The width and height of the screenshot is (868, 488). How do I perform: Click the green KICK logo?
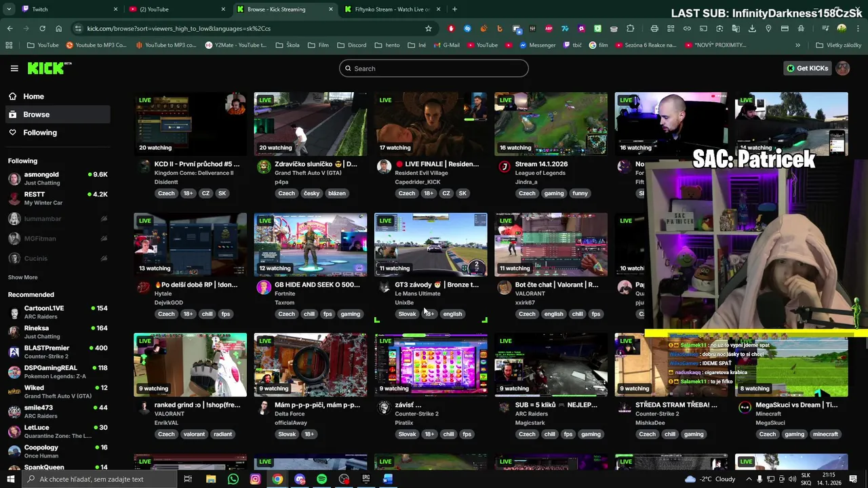[x=49, y=68]
